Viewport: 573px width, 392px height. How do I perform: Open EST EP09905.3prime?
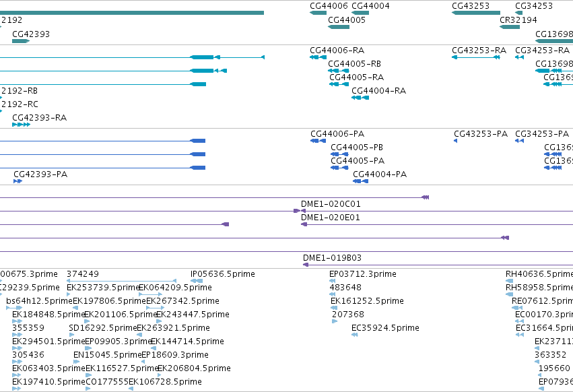pos(119,341)
